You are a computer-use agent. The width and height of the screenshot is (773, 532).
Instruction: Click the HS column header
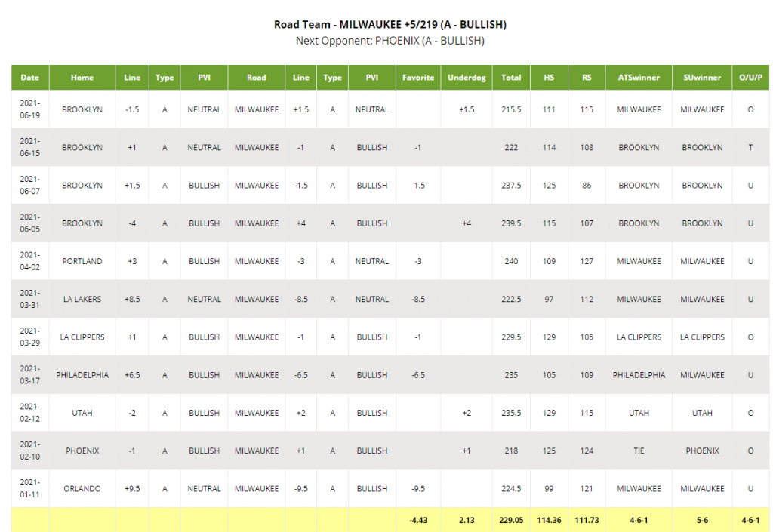(549, 77)
